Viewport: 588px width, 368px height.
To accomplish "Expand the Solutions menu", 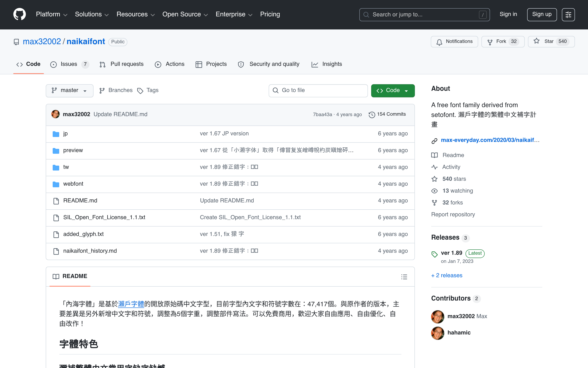I will click(92, 14).
